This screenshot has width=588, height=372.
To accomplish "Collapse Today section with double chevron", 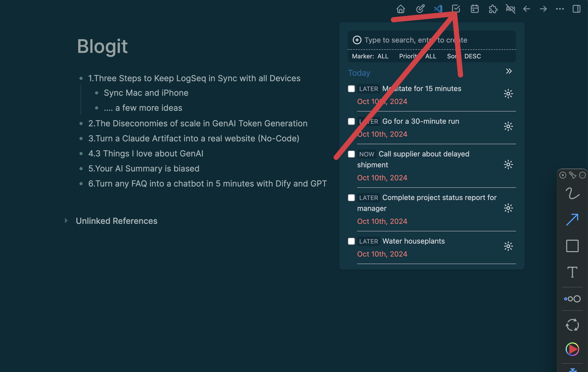I will [x=509, y=71].
